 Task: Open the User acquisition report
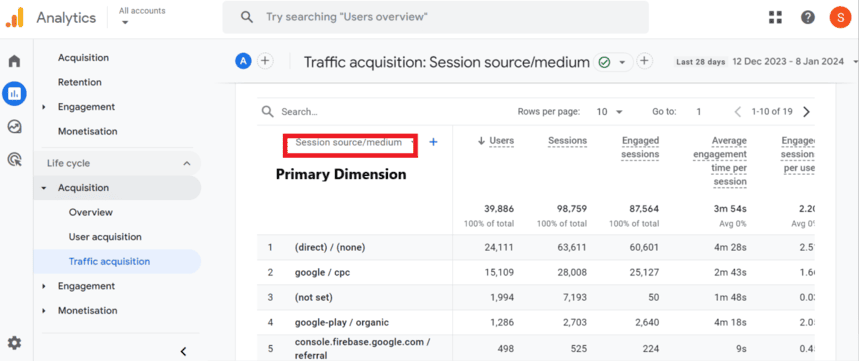[105, 237]
